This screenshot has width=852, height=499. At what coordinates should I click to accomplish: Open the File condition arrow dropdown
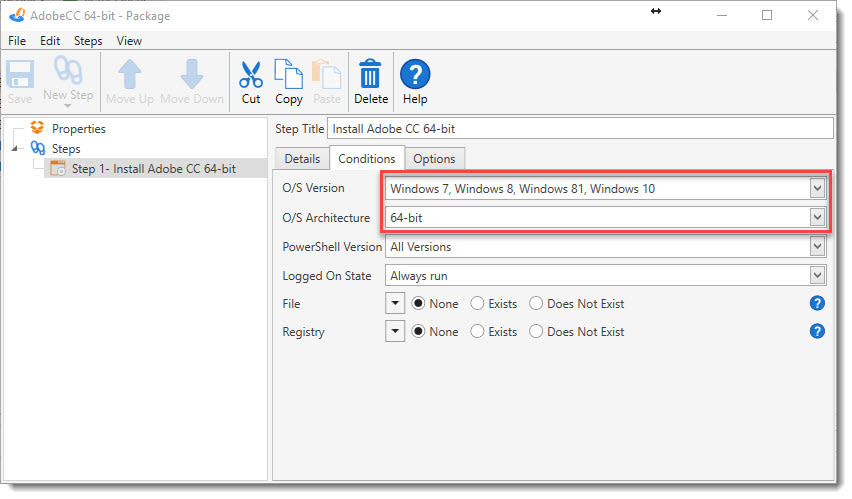pyautogui.click(x=395, y=303)
